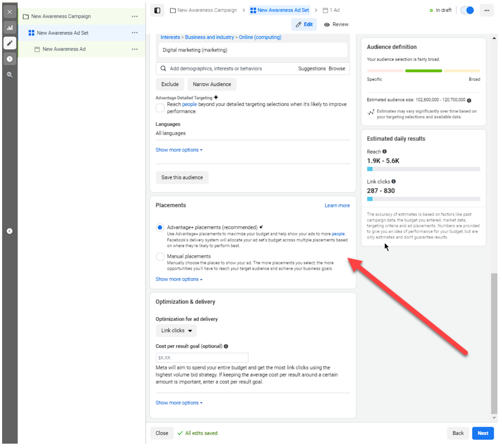This screenshot has height=448, width=502.
Task: Expand Show more options under Placements
Action: [179, 279]
